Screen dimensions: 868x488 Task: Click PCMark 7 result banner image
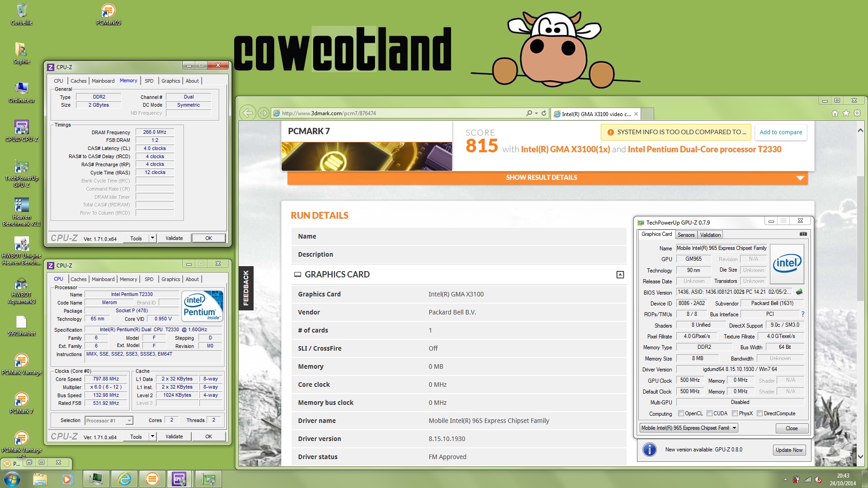click(x=367, y=156)
